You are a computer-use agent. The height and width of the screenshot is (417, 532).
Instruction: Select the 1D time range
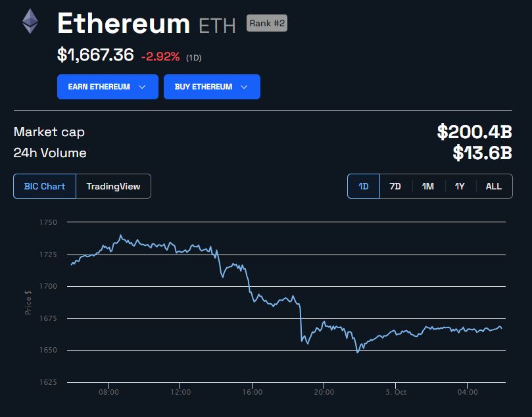click(x=364, y=186)
